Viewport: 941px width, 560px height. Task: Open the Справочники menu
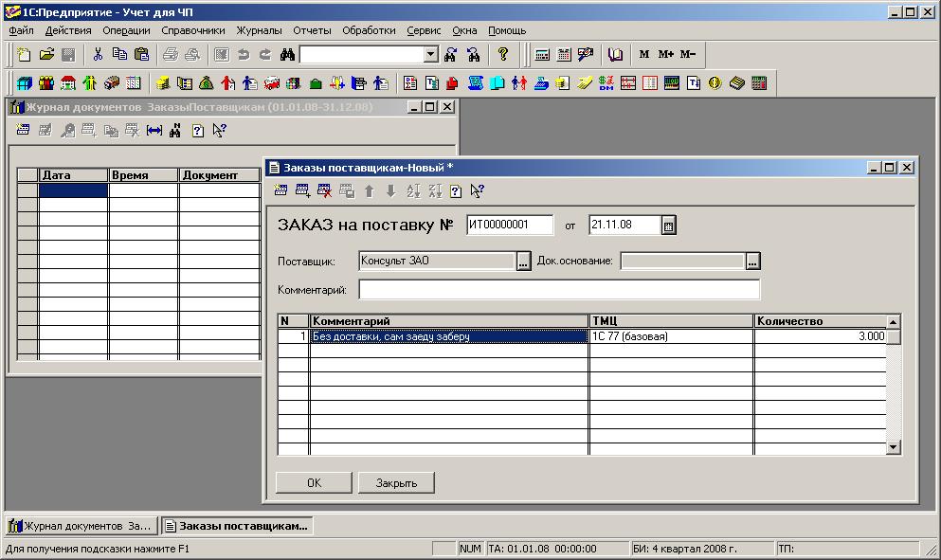coord(193,30)
